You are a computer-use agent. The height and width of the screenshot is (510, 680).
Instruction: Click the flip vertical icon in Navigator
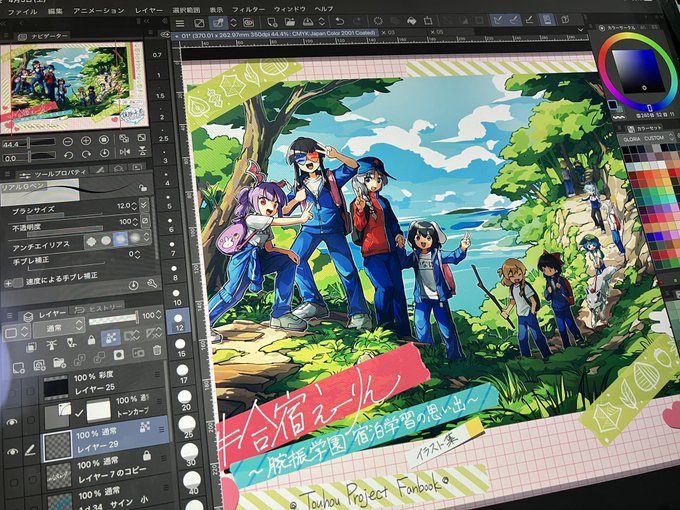coord(142,150)
